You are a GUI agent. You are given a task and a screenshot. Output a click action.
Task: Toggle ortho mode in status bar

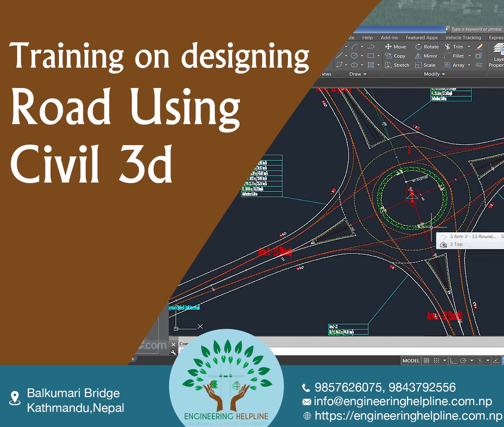453,360
